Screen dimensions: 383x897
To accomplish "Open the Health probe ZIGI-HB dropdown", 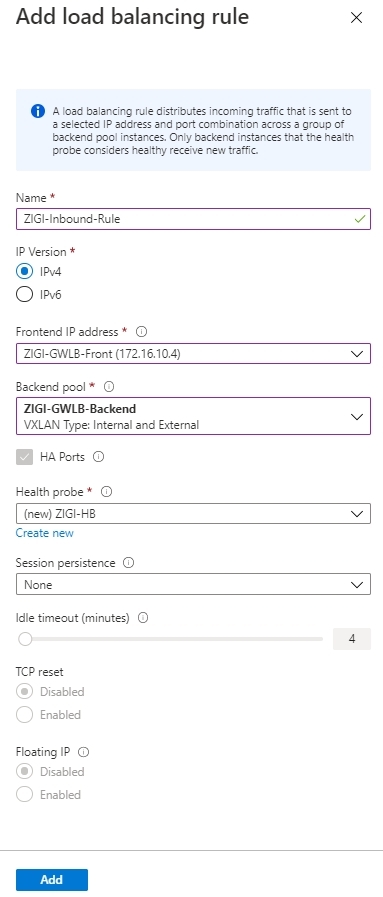I will pos(193,514).
